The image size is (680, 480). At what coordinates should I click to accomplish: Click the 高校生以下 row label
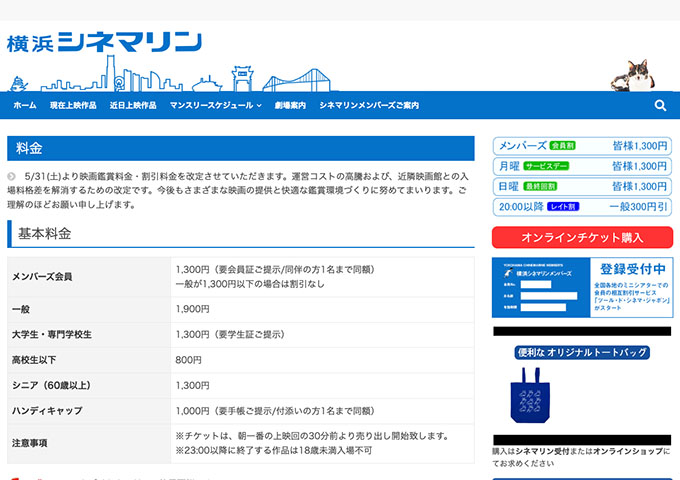34,360
